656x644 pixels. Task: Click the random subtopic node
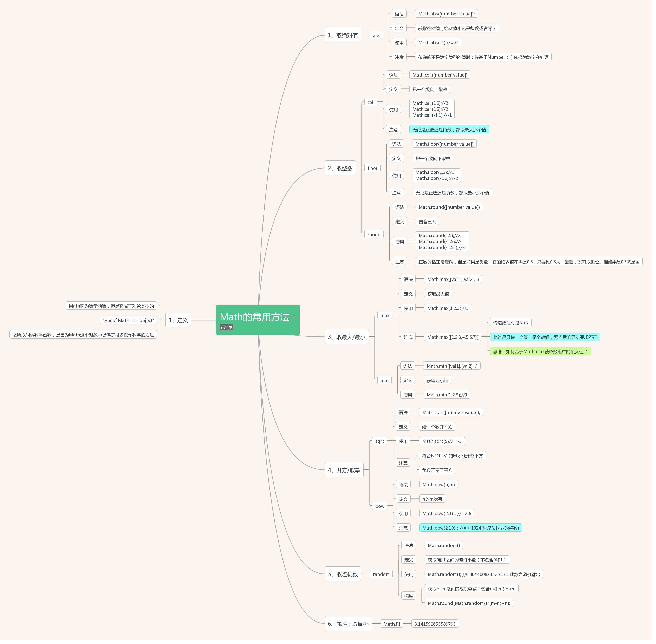[381, 574]
